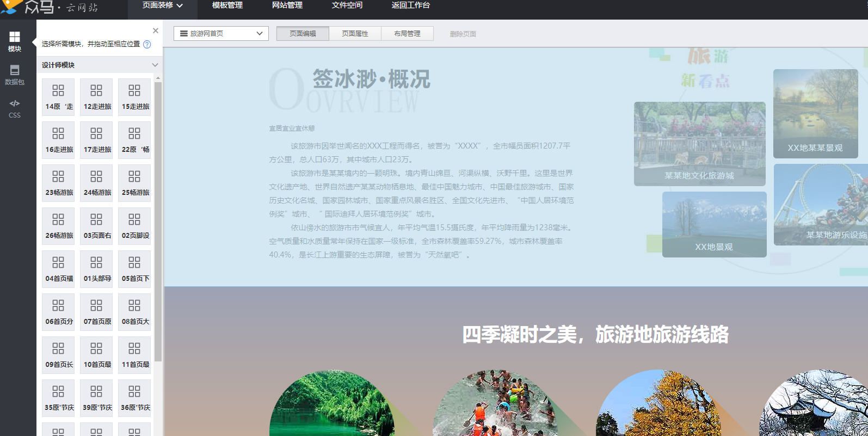Select module 39原'节庆
The image size is (868, 436).
pyautogui.click(x=96, y=398)
